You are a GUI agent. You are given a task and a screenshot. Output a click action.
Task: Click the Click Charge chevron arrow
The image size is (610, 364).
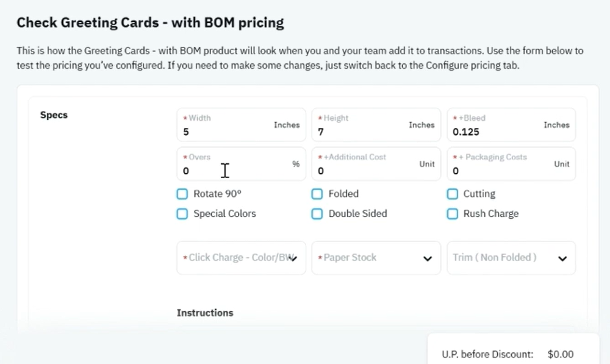coord(294,259)
